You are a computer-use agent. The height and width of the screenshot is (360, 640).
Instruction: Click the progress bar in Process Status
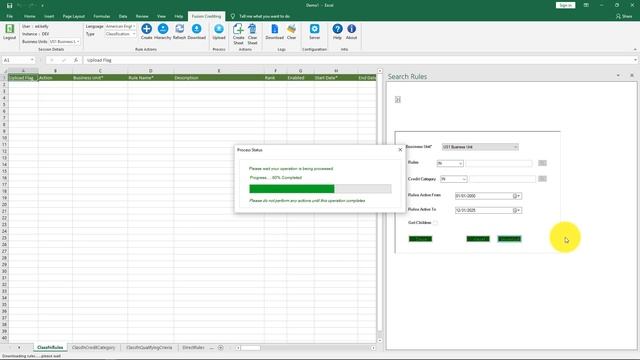pyautogui.click(x=320, y=189)
